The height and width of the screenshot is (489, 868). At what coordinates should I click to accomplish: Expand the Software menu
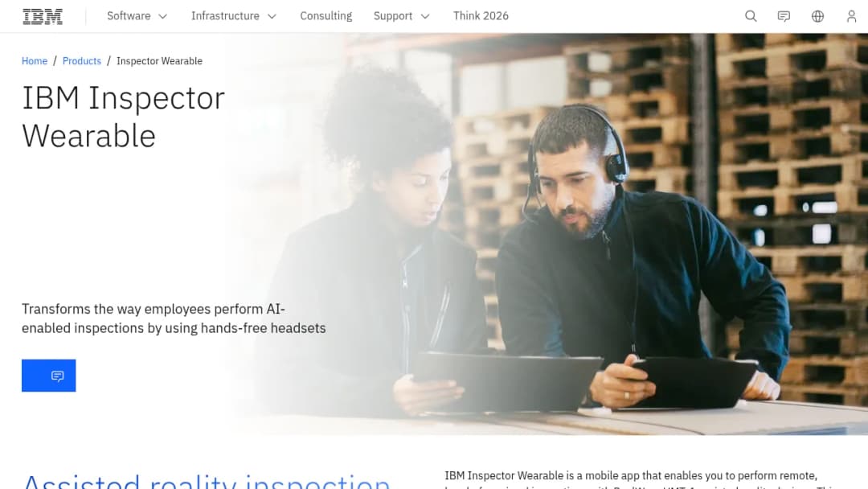[x=137, y=16]
